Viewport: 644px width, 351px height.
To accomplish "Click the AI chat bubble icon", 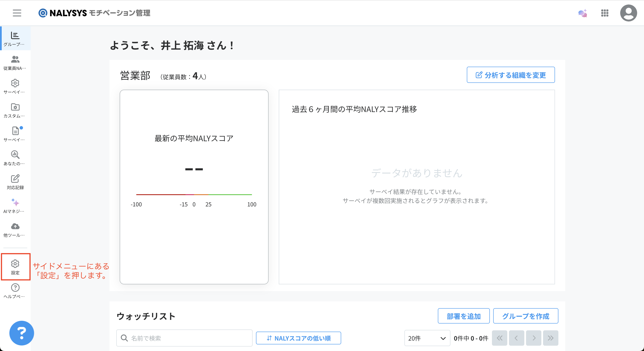I will [582, 13].
